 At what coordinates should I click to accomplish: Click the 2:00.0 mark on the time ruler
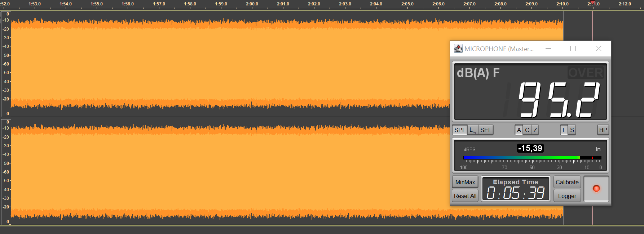click(x=252, y=4)
